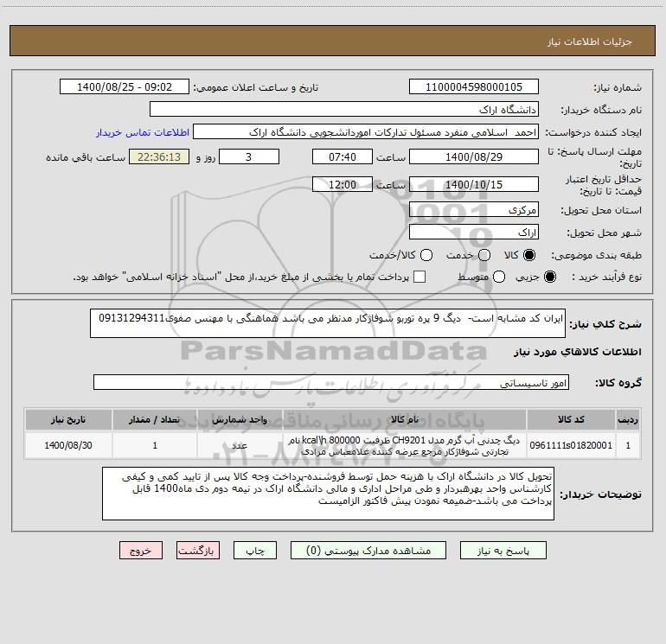
Task: Click the توضیحات خریدار text area
Action: click(329, 494)
